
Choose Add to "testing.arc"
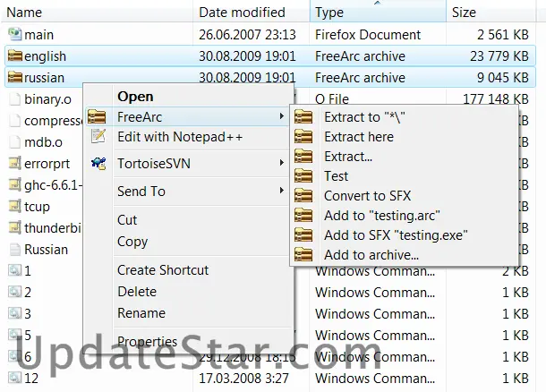404,216
